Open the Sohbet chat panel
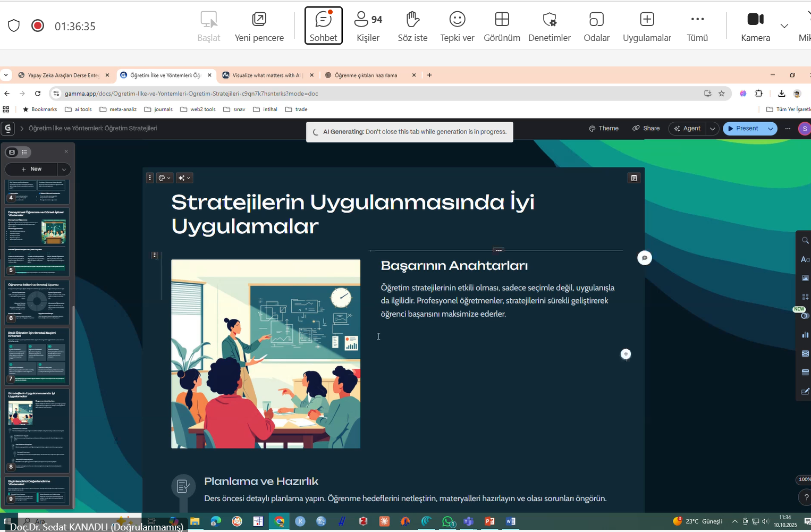This screenshot has height=532, width=811. (323, 26)
